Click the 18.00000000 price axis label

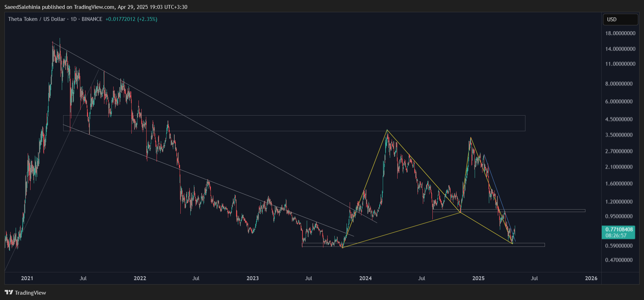pyautogui.click(x=620, y=33)
